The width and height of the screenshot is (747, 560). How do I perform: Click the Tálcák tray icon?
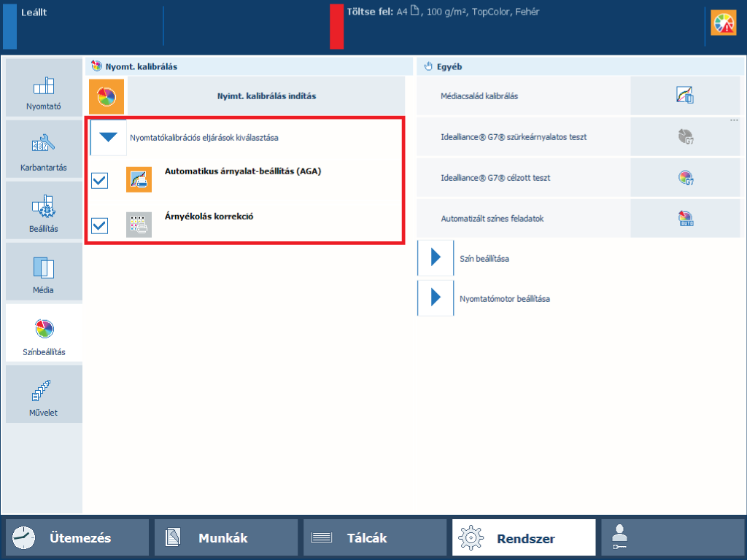(x=321, y=537)
